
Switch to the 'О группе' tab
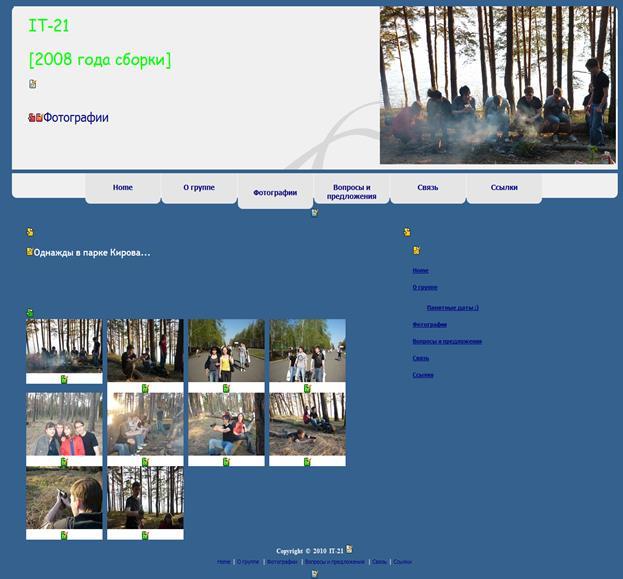coord(199,187)
